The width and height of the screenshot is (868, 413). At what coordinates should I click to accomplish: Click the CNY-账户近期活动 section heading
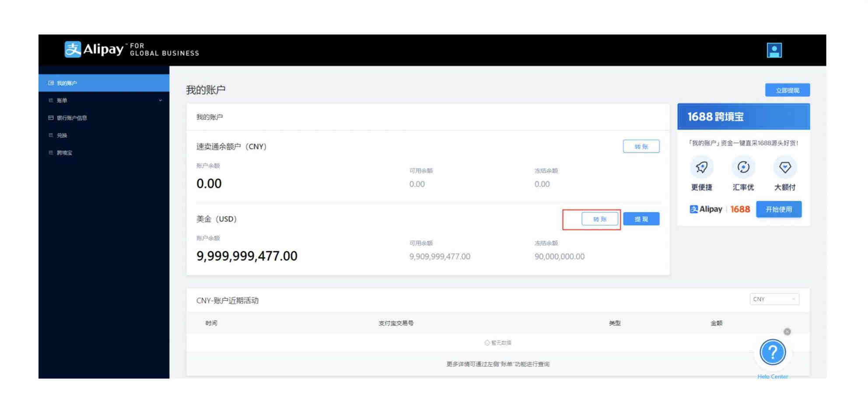tap(227, 301)
